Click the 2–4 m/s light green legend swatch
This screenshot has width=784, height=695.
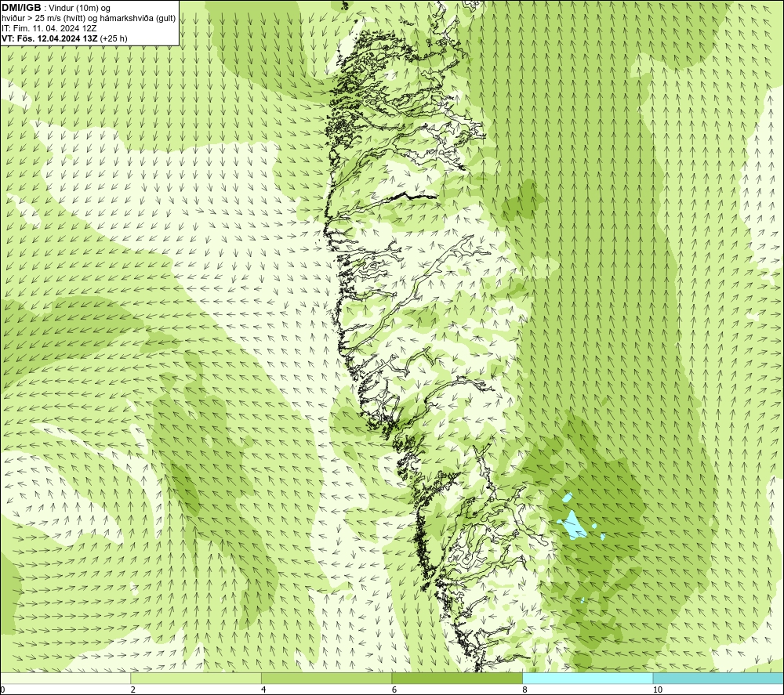point(196,679)
